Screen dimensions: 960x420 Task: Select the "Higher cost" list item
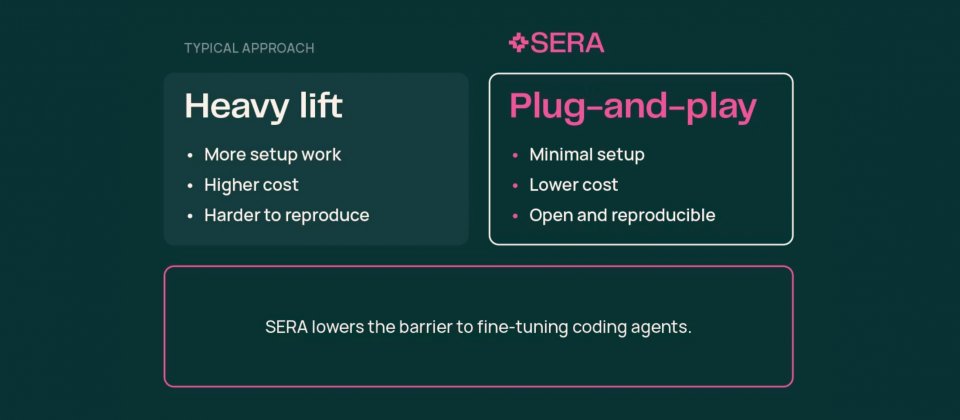coord(251,185)
